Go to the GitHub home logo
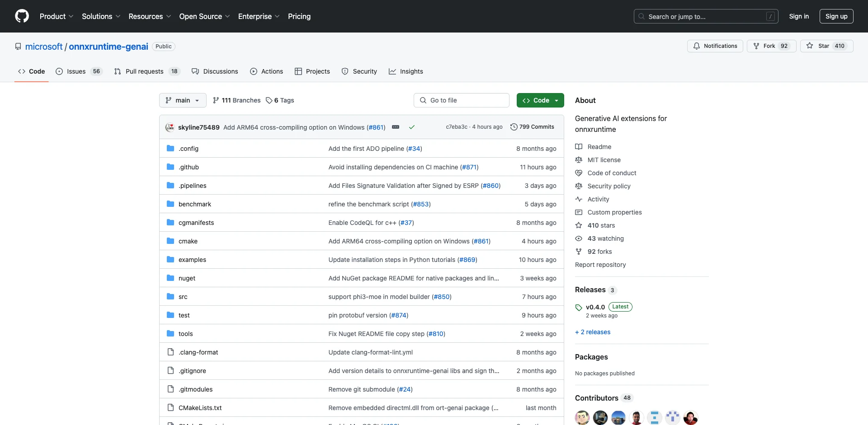The height and width of the screenshot is (425, 868). [x=22, y=16]
